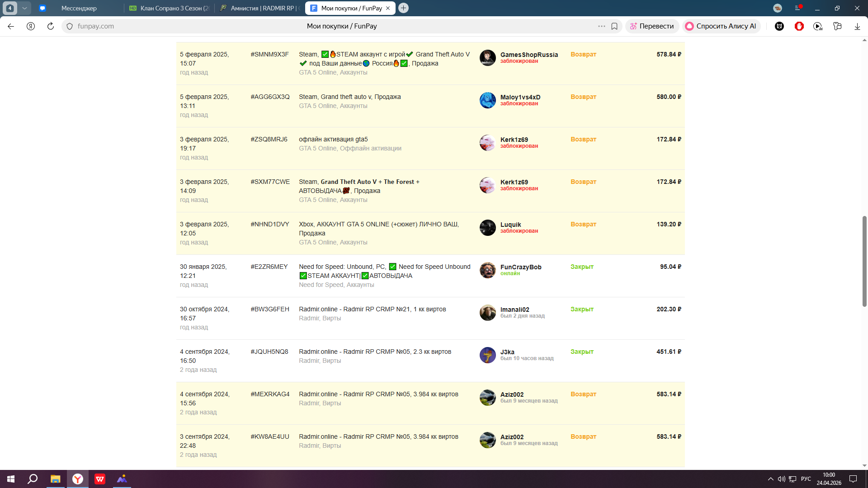Switch to Мессенджер tab

(x=79, y=8)
